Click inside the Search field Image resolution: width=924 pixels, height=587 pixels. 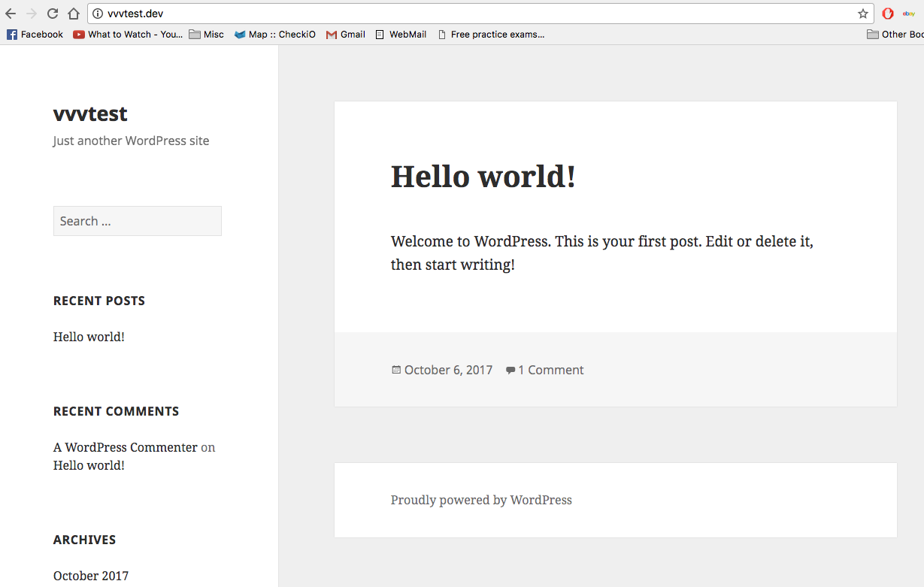(137, 220)
